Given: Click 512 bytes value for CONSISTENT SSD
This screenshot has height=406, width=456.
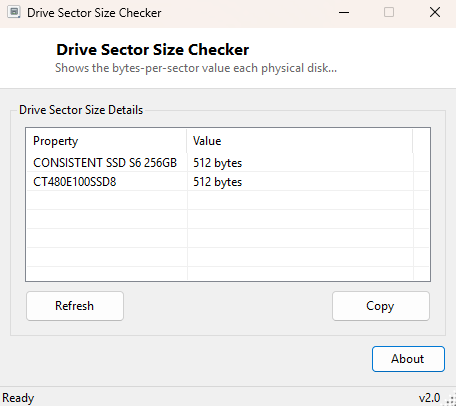Looking at the screenshot, I should click(x=218, y=163).
